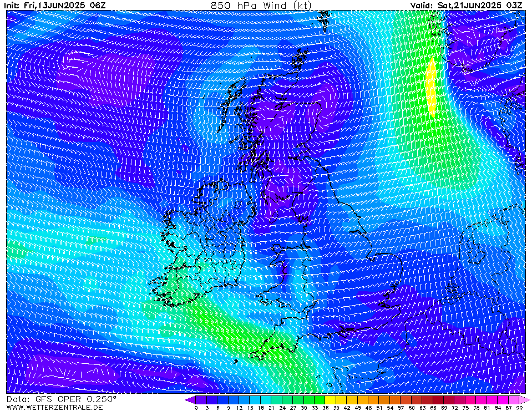Click the orange legend swatch between 48 and 51

374,400
